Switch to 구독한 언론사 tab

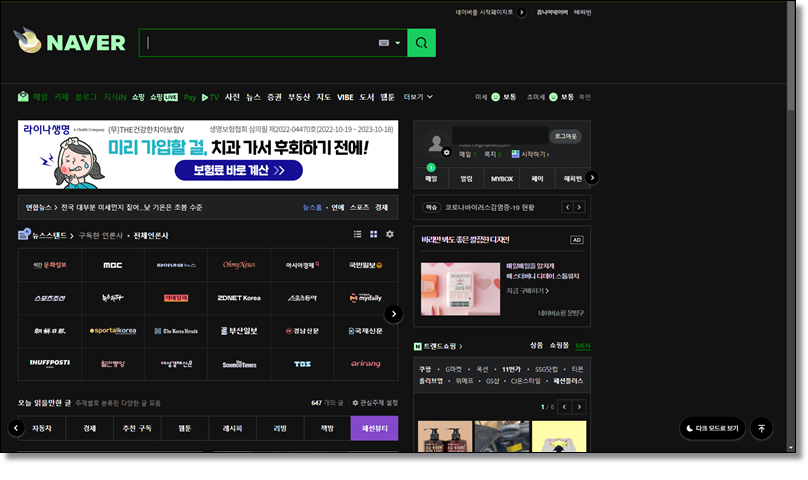(x=100, y=236)
